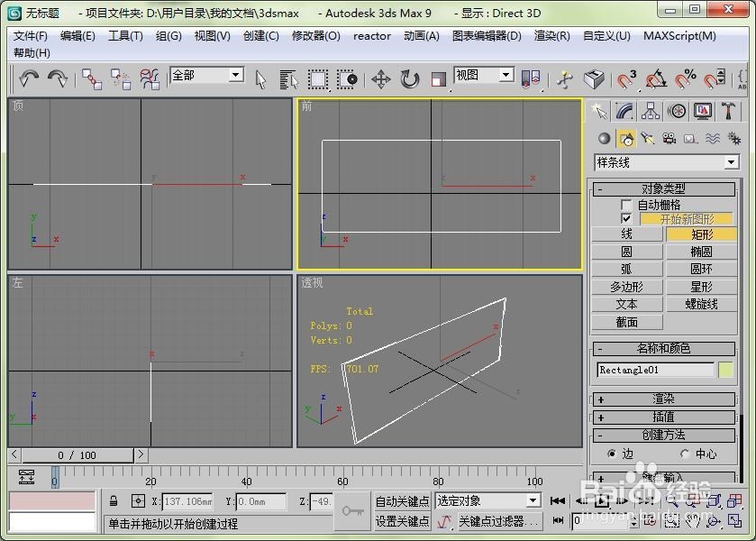
Task: Open the 视图 reference coordinate dropdown
Action: (506, 75)
